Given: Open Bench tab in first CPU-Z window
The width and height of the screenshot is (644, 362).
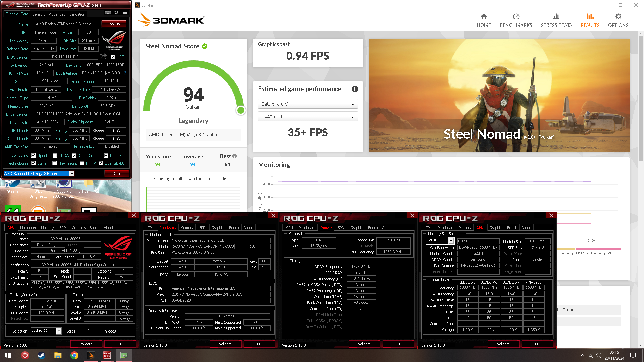Looking at the screenshot, I should tap(95, 228).
